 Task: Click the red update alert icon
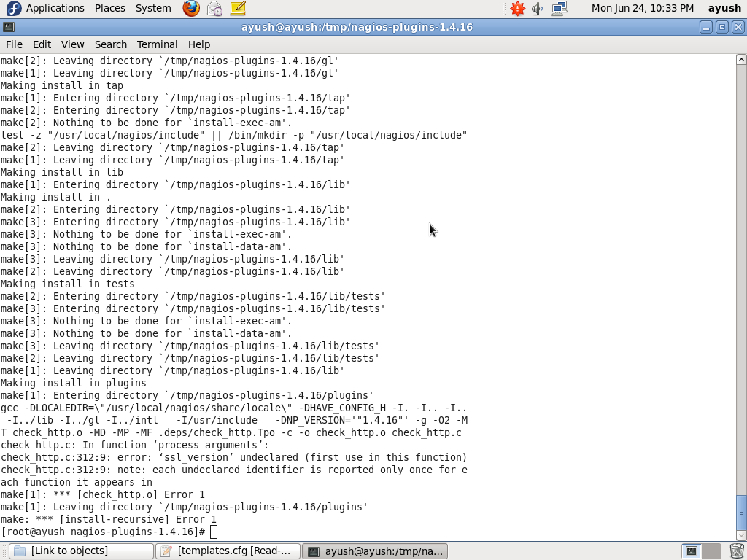[517, 9]
